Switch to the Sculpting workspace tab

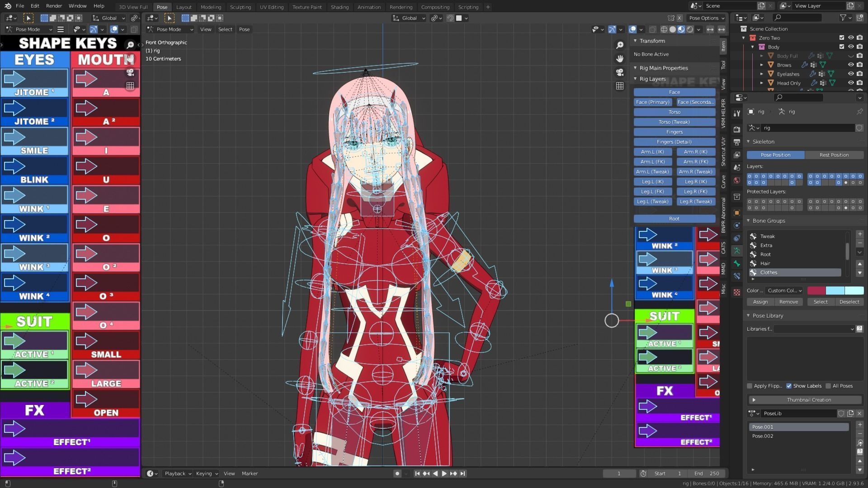coord(240,7)
